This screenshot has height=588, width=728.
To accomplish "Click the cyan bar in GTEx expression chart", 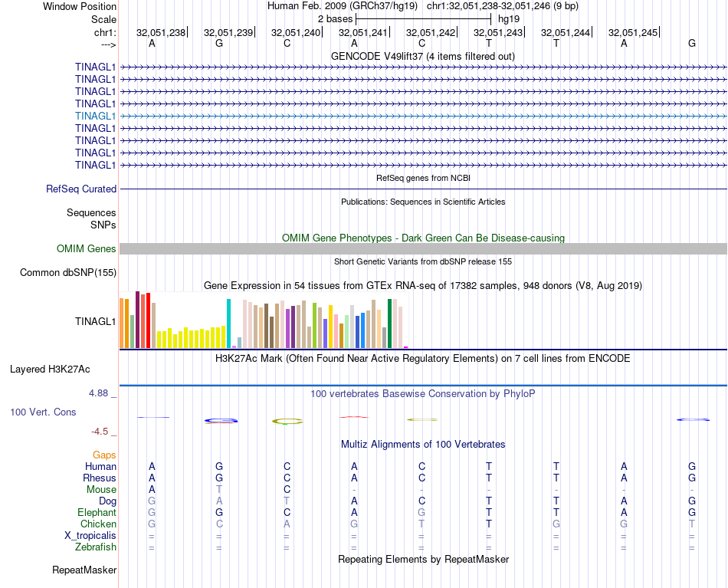I will 228,323.
